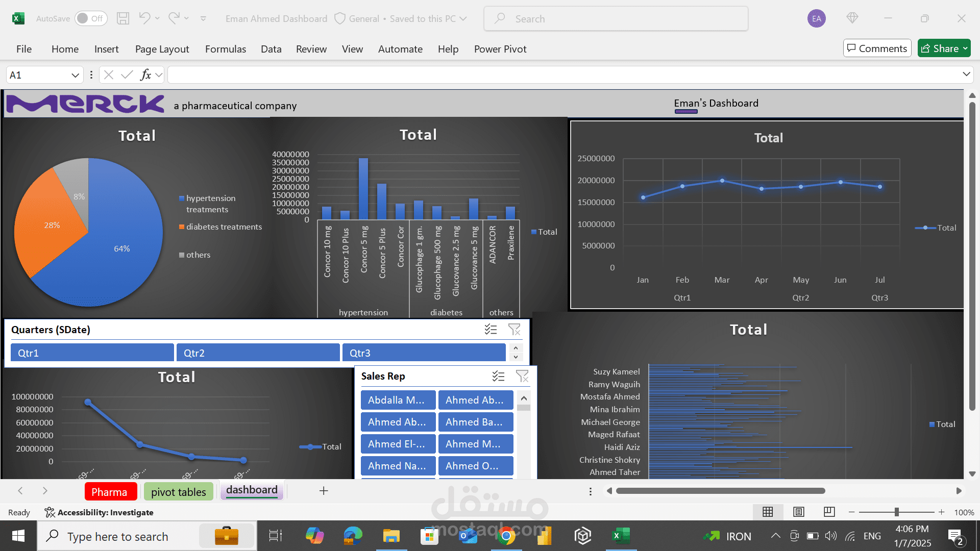Screen dimensions: 980x551
Task: Click the horizontal scrollbar thumb
Action: tap(720, 491)
